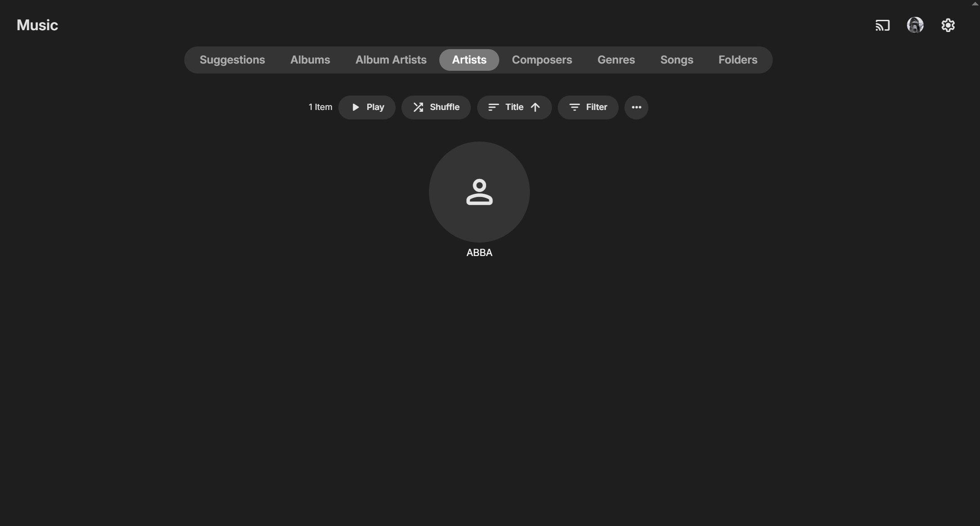Open the Filter options
The height and width of the screenshot is (526, 980).
(588, 107)
